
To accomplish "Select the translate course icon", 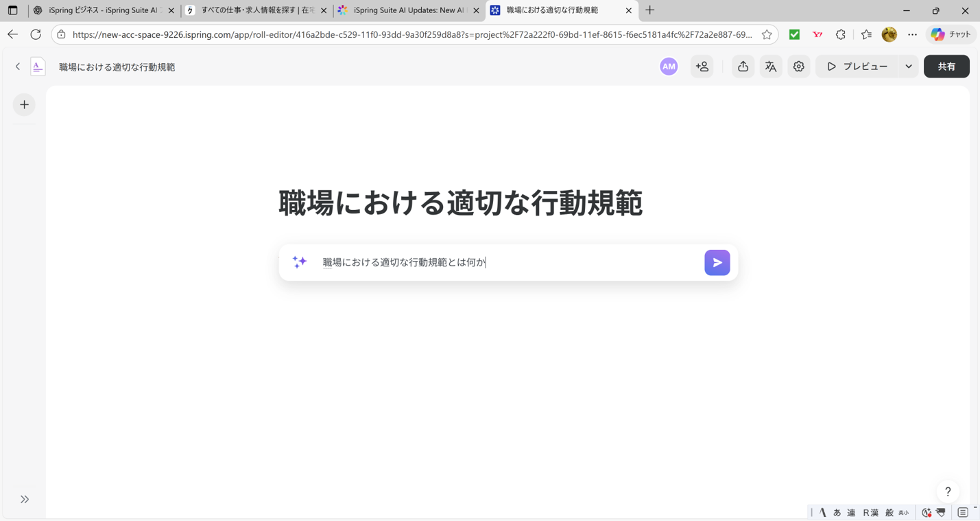I will click(770, 66).
